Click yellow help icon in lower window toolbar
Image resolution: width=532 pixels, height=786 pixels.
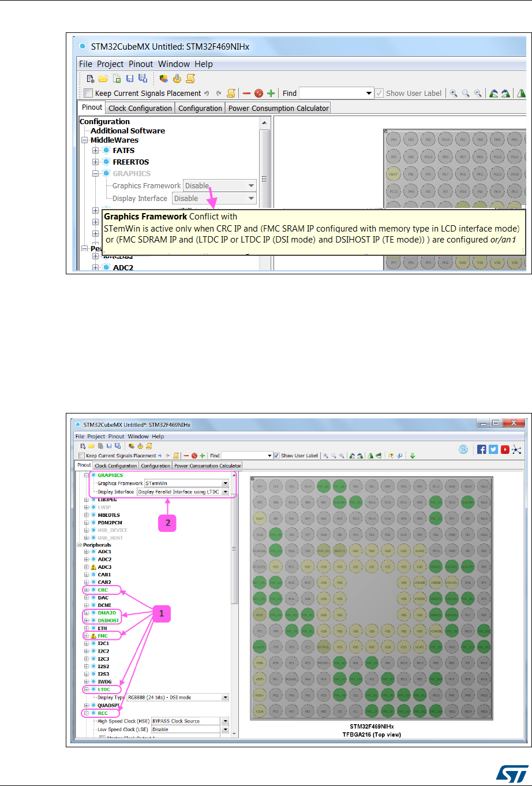391,456
